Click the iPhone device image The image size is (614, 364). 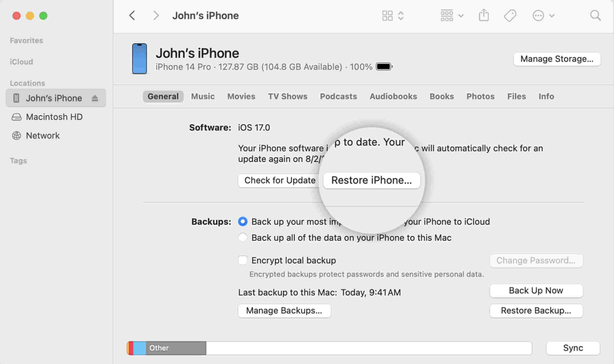(139, 59)
